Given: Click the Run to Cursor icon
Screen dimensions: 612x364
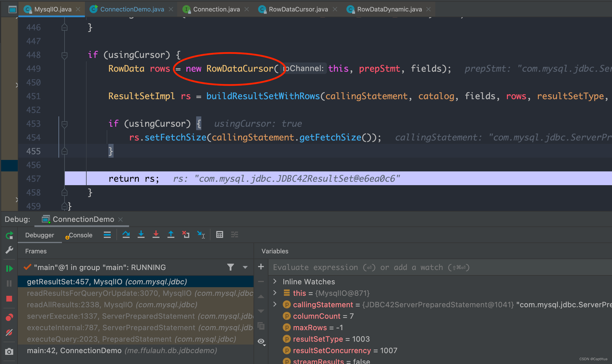Looking at the screenshot, I should (201, 235).
